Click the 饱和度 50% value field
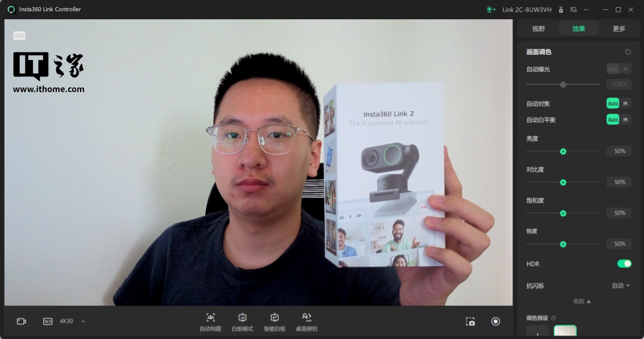The width and height of the screenshot is (644, 339). click(x=619, y=213)
